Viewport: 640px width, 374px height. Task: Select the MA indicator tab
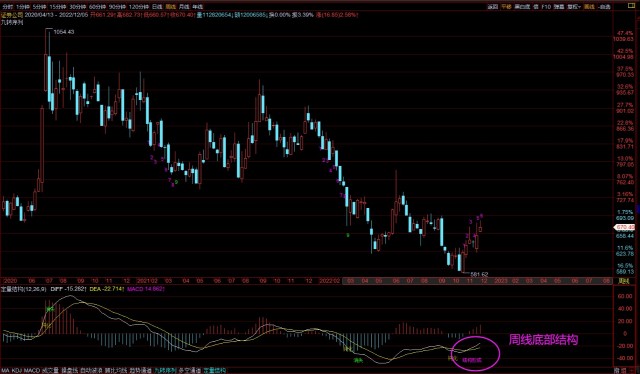click(x=5, y=370)
